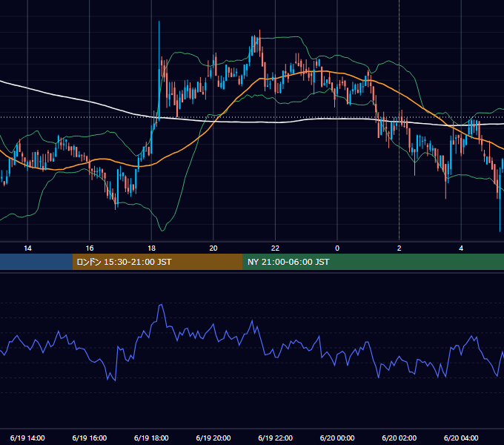This screenshot has height=445, width=504.
Task: Click the 16 hour axis label
Action: tap(90, 248)
